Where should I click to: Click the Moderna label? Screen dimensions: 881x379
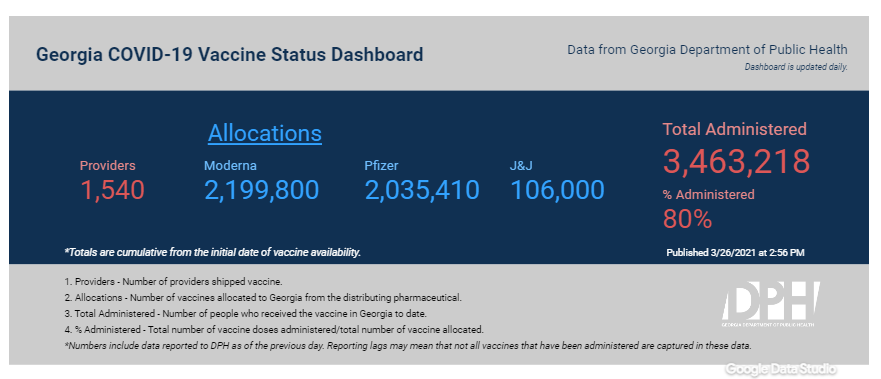[230, 166]
